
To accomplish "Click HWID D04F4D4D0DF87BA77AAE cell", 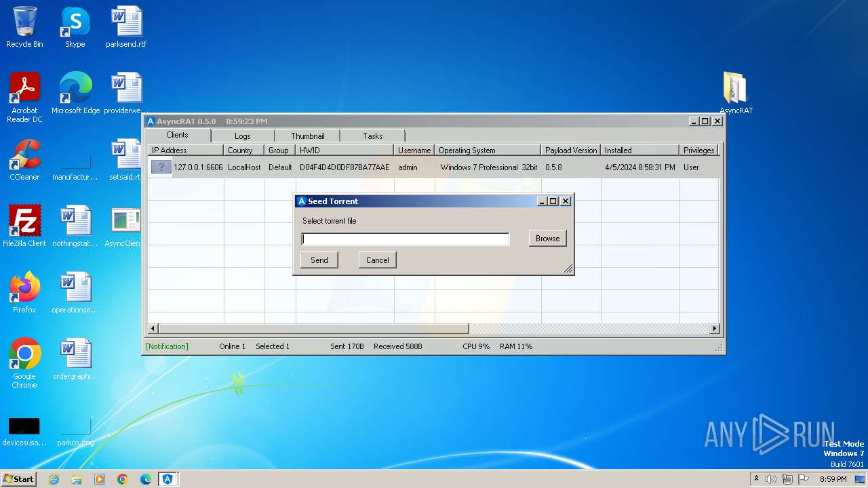I will pos(344,167).
